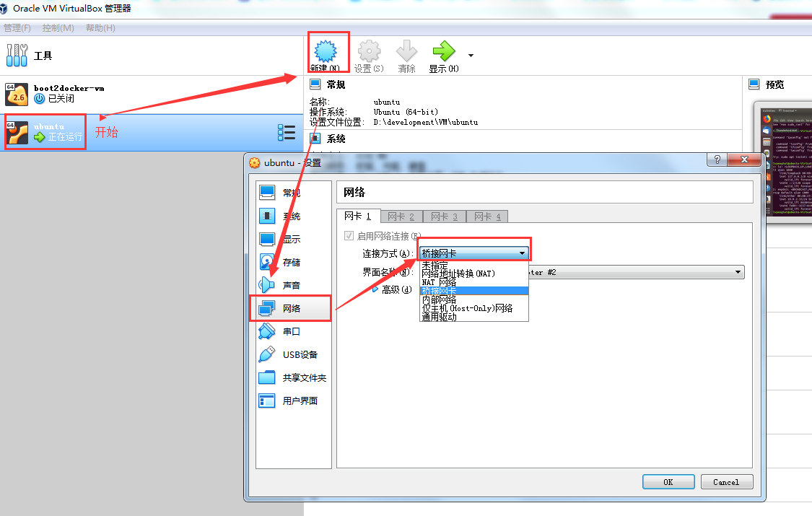Image resolution: width=812 pixels, height=516 pixels.
Task: Open the dropdown arrow next to Show button
Action: [x=471, y=56]
